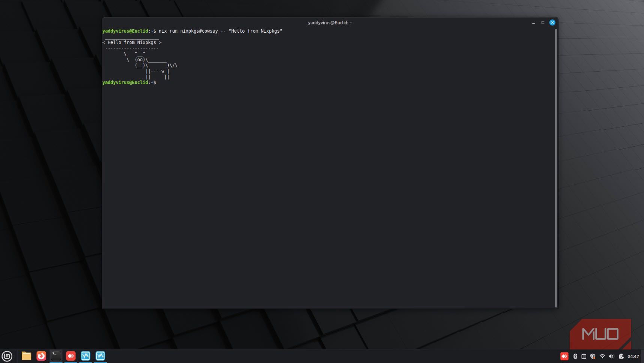Launch Firefox from the taskbar

[41, 356]
